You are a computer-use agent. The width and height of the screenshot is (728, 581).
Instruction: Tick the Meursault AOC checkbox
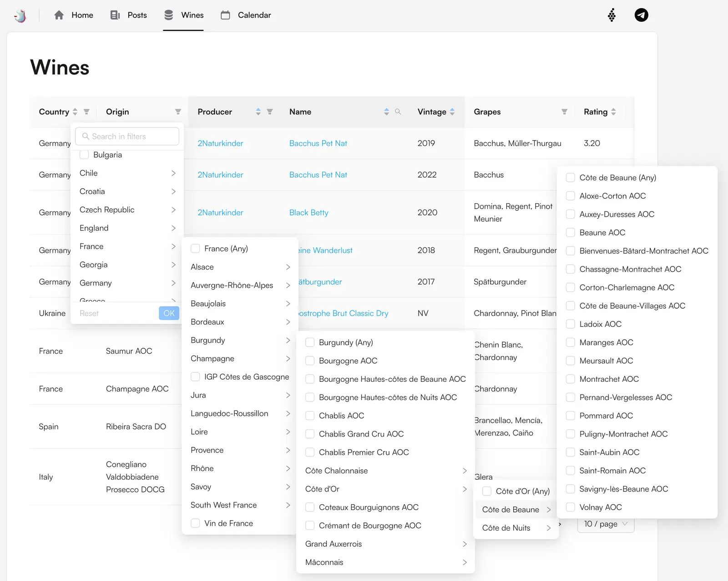570,361
